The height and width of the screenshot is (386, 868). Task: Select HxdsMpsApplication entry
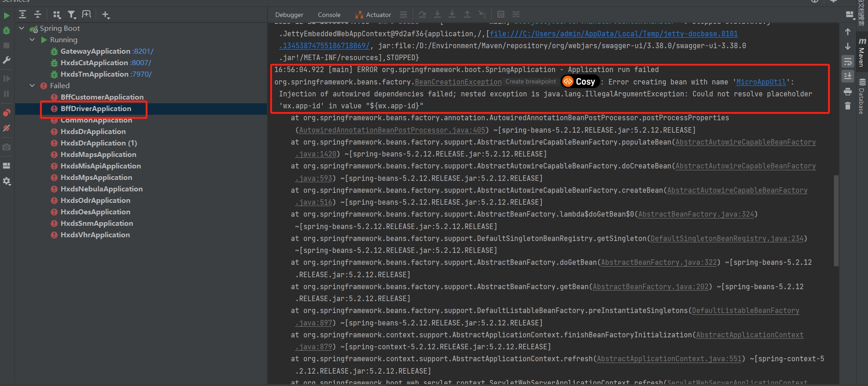pyautogui.click(x=96, y=177)
